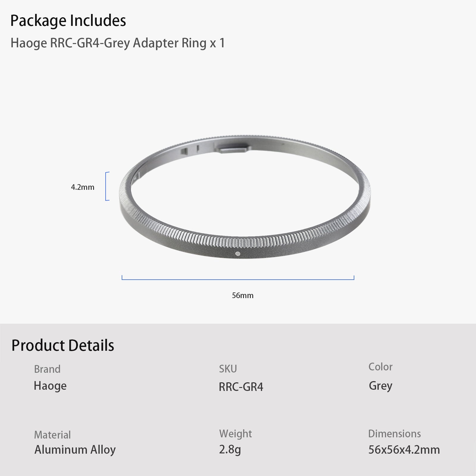Image resolution: width=476 pixels, height=476 pixels.
Task: Click the "SKU" field label
Action: (x=228, y=369)
